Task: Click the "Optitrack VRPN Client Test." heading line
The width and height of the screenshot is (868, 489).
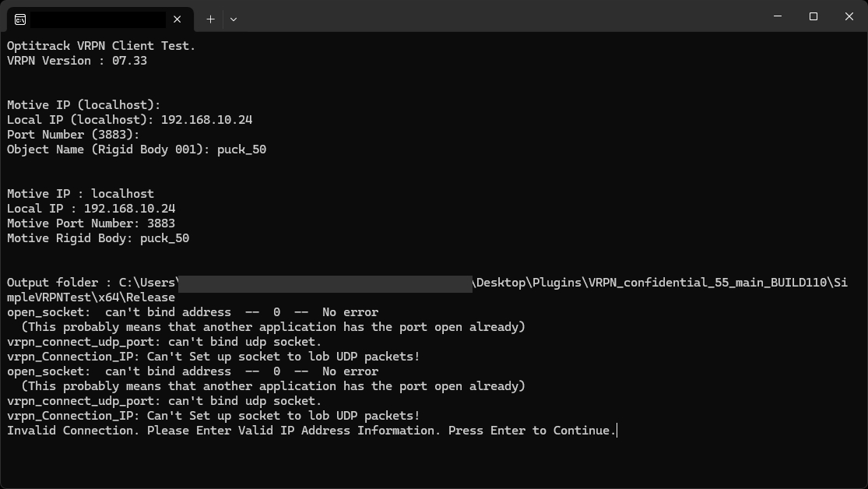Action: [x=101, y=46]
